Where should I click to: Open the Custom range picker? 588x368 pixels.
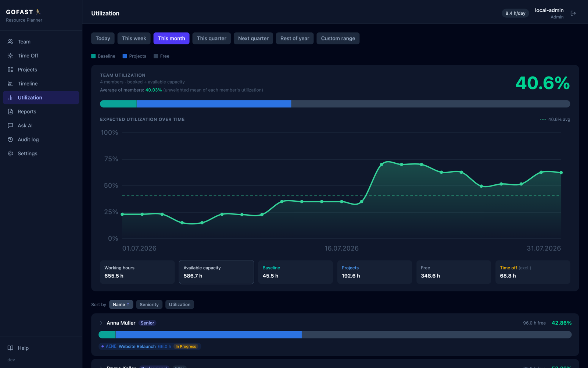338,38
